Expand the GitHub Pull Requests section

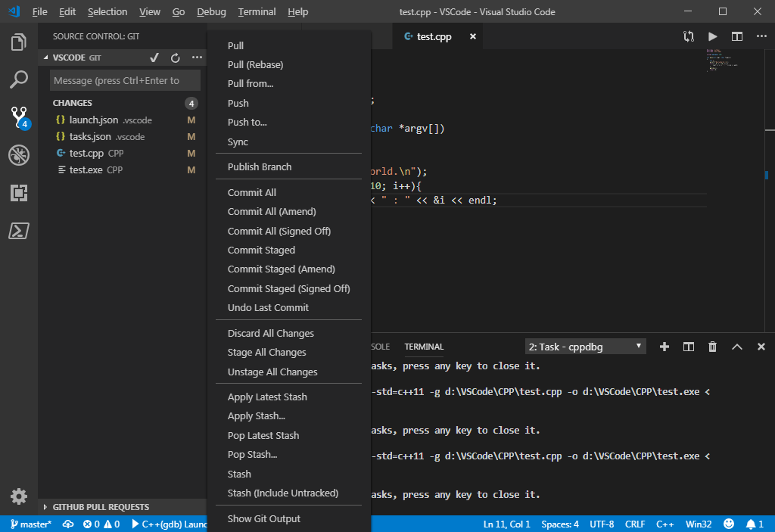pos(101,507)
